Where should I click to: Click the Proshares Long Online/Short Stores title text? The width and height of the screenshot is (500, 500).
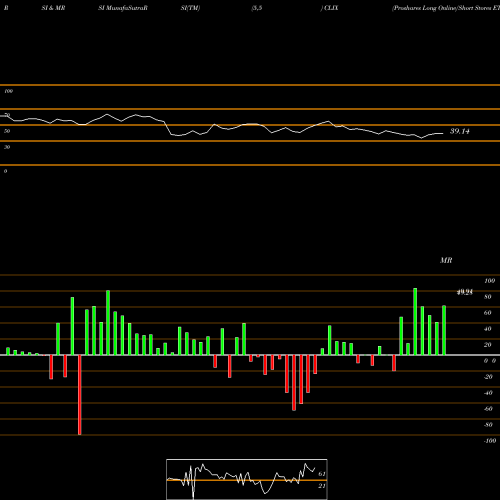pyautogui.click(x=446, y=8)
